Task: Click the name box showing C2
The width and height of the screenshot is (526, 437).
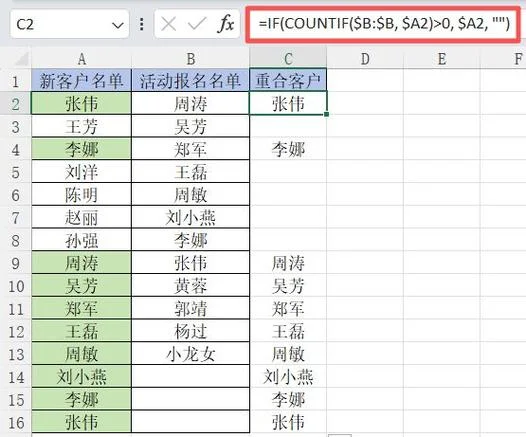Action: pyautogui.click(x=69, y=24)
